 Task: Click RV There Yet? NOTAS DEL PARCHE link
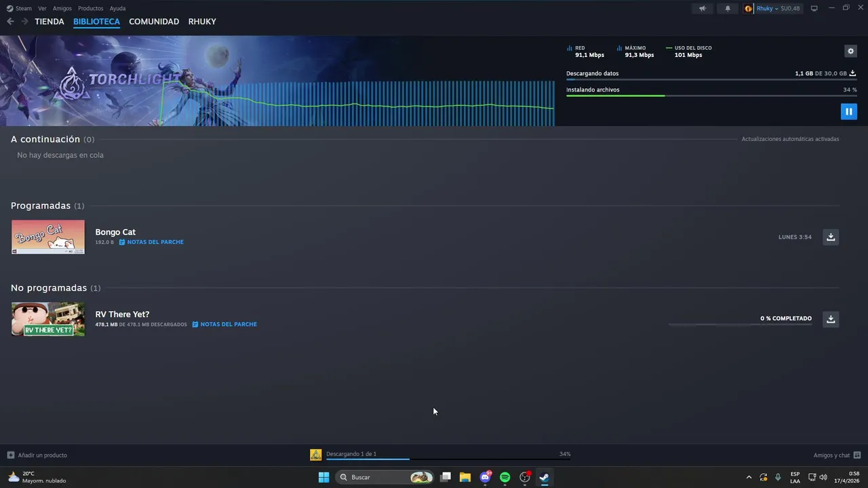pyautogui.click(x=229, y=325)
